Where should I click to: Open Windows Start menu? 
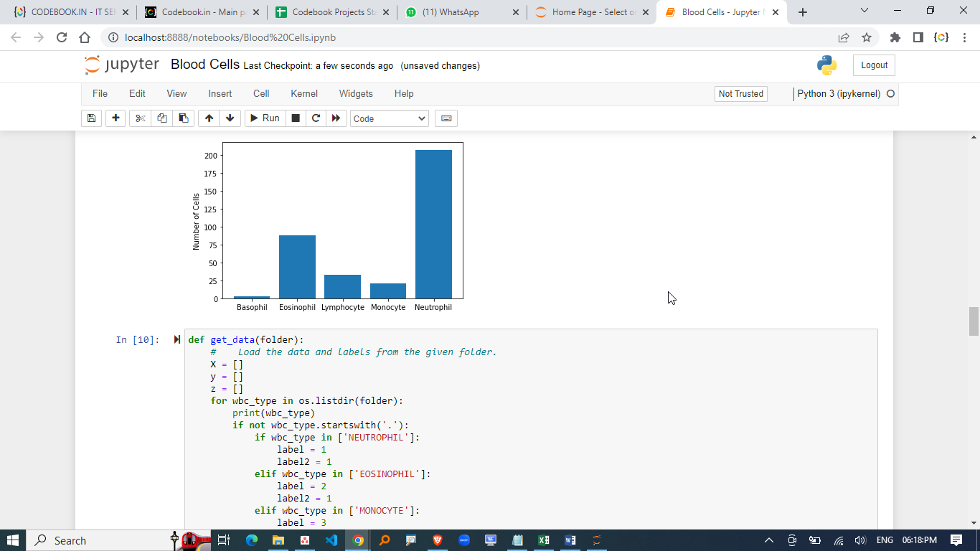13,540
